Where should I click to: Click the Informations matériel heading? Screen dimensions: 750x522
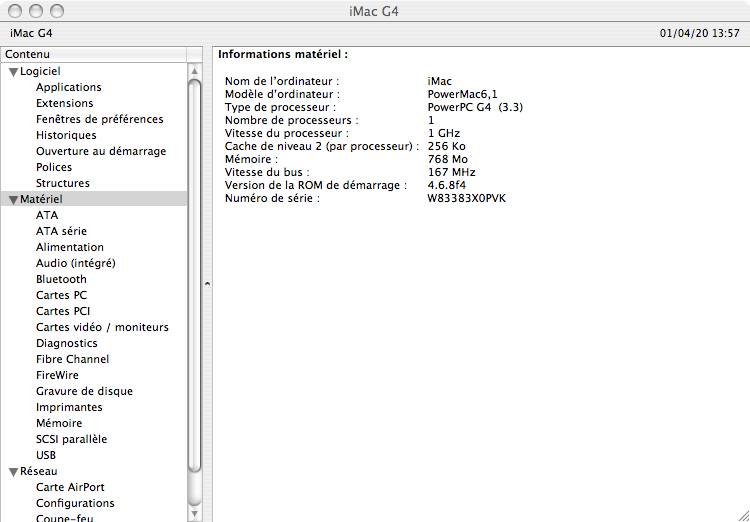283,55
